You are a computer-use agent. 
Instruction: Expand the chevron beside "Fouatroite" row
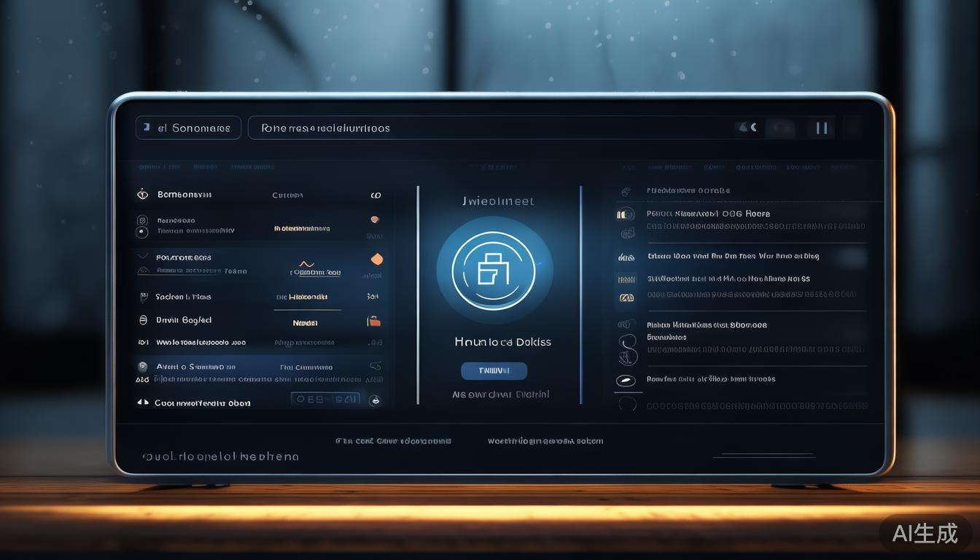click(x=142, y=257)
